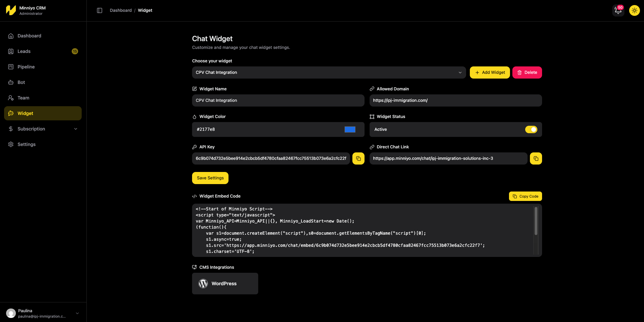Toggle the Widget Status Active switch
The height and width of the screenshot is (322, 644).
[531, 129]
